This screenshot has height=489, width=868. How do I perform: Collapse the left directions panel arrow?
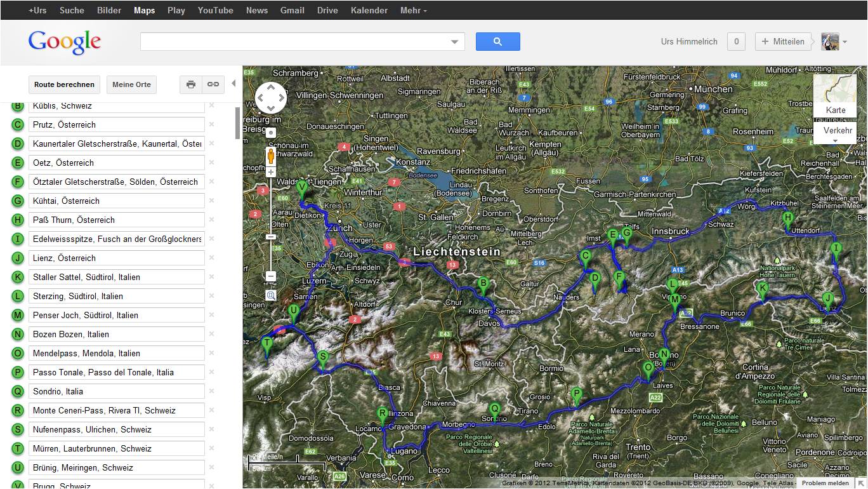click(x=233, y=83)
